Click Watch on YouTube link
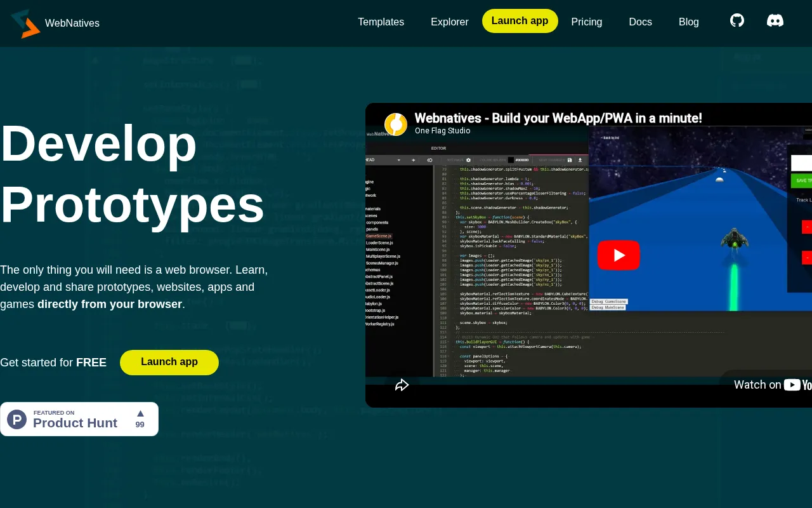Screen dimensions: 812x508 (773, 385)
